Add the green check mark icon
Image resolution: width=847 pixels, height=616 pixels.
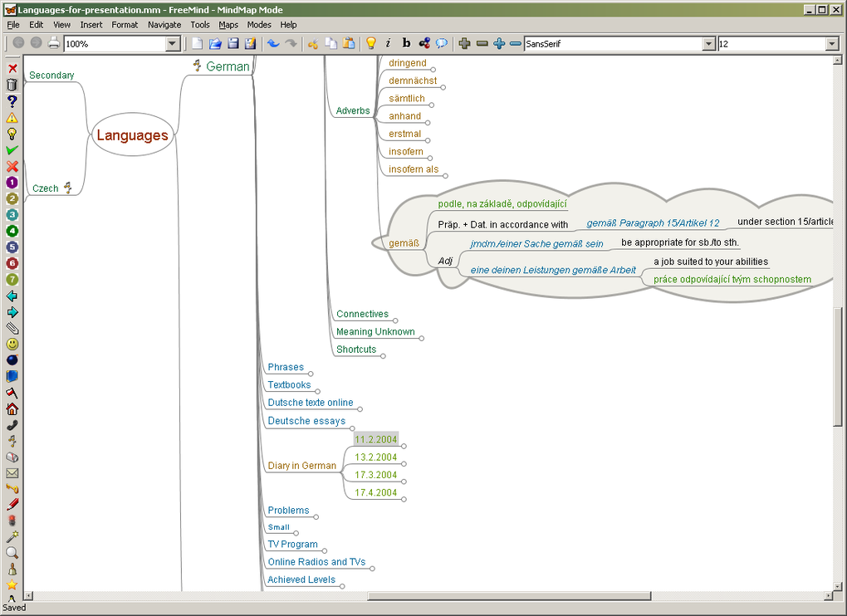pyautogui.click(x=12, y=149)
